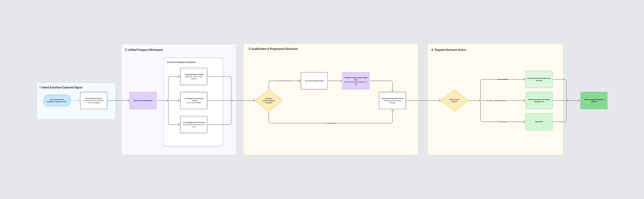The height and width of the screenshot is (199, 644).
Task: Select the 'Click View Company Details' node
Action: click(314, 81)
